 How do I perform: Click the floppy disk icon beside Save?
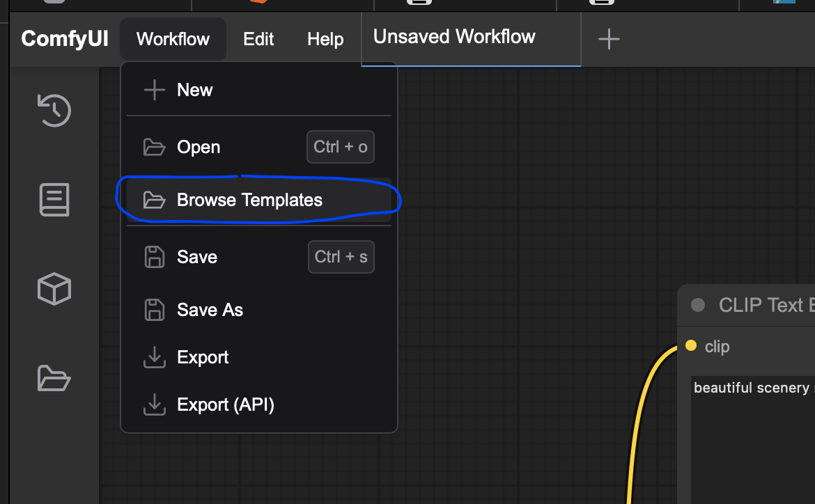coord(155,257)
